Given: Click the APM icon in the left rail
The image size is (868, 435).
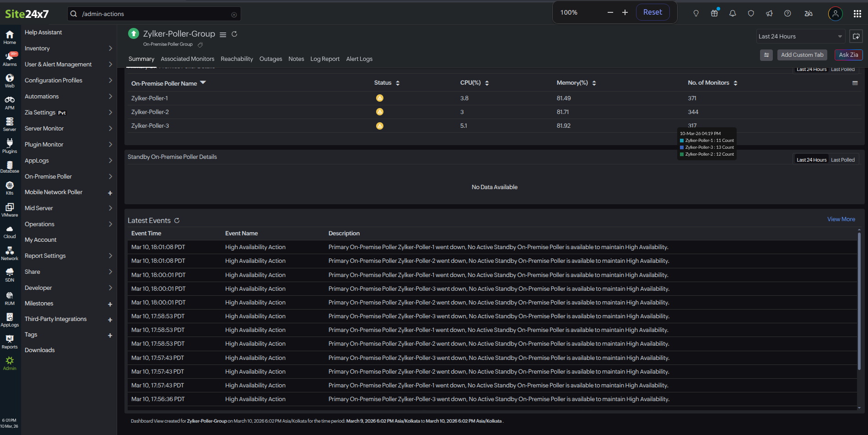Looking at the screenshot, I should click(x=10, y=103).
